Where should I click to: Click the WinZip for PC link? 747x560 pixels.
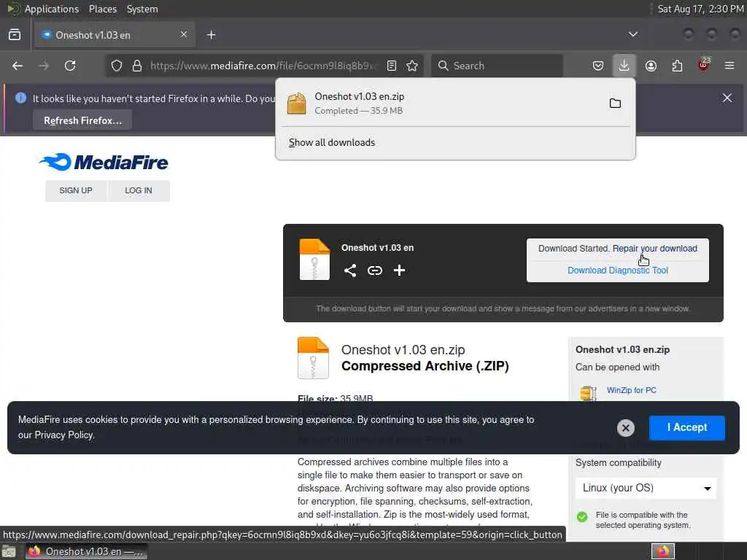[x=631, y=390]
